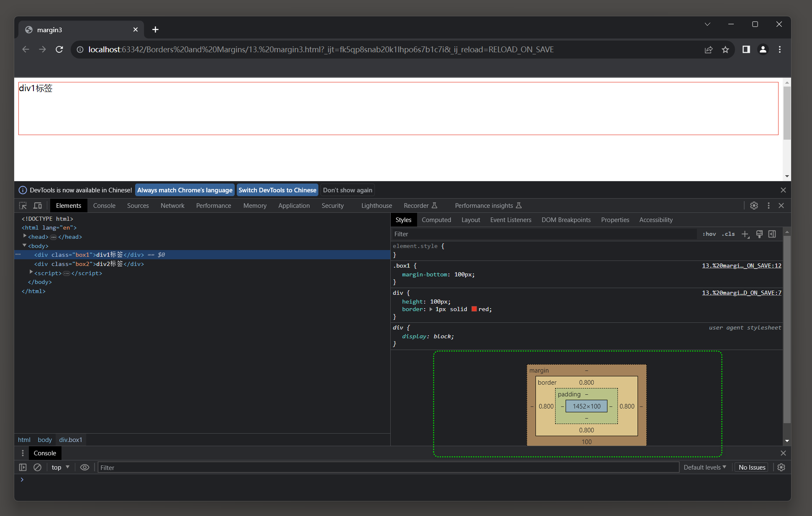
Task: Open the Lighthouse tab
Action: point(377,206)
